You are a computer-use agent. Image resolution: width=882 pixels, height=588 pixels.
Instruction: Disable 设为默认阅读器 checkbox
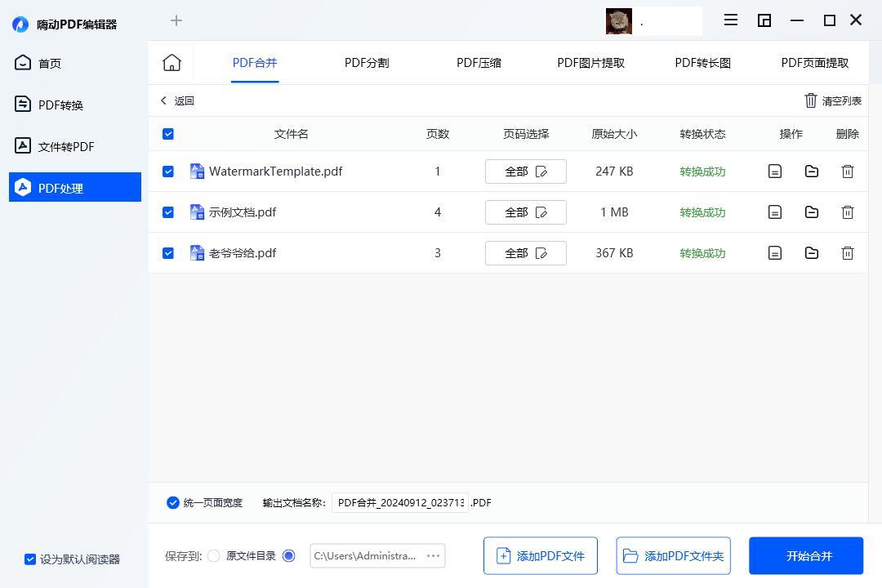(30, 559)
